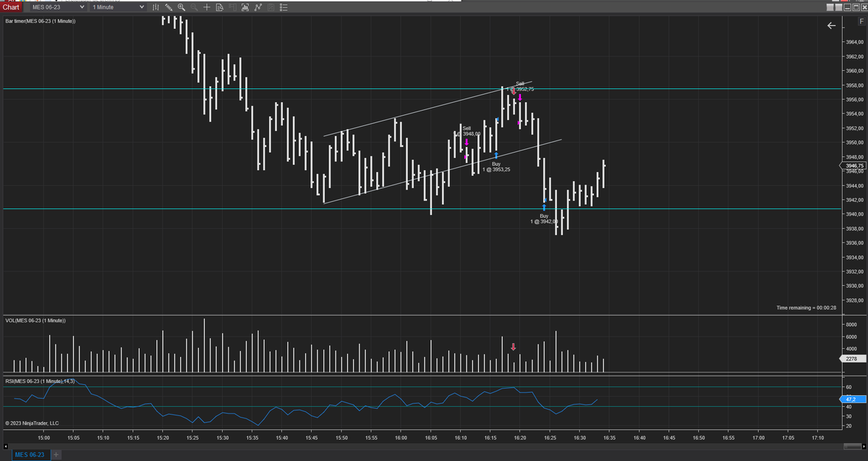This screenshot has width=868, height=461.
Task: Click the 17:10 time axis label
Action: point(817,438)
